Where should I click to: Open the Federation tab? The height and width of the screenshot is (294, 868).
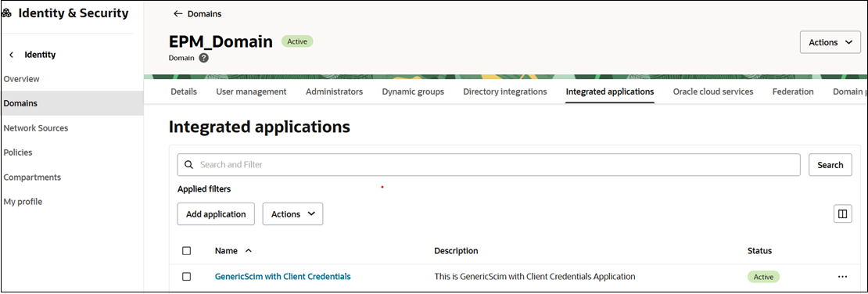(x=793, y=92)
